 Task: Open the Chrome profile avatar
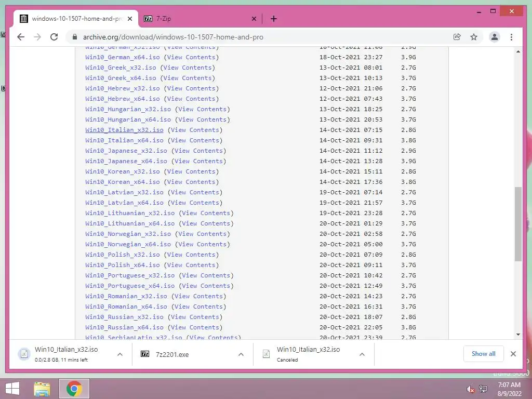(495, 37)
